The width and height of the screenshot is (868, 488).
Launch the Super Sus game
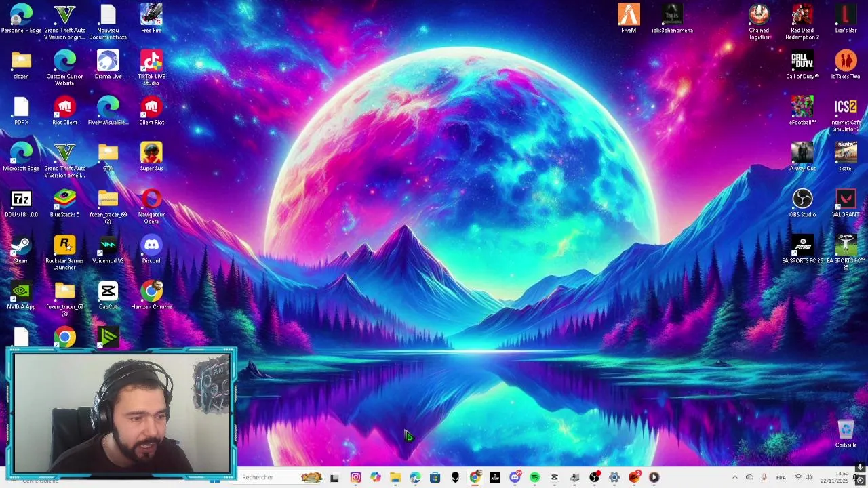(151, 157)
